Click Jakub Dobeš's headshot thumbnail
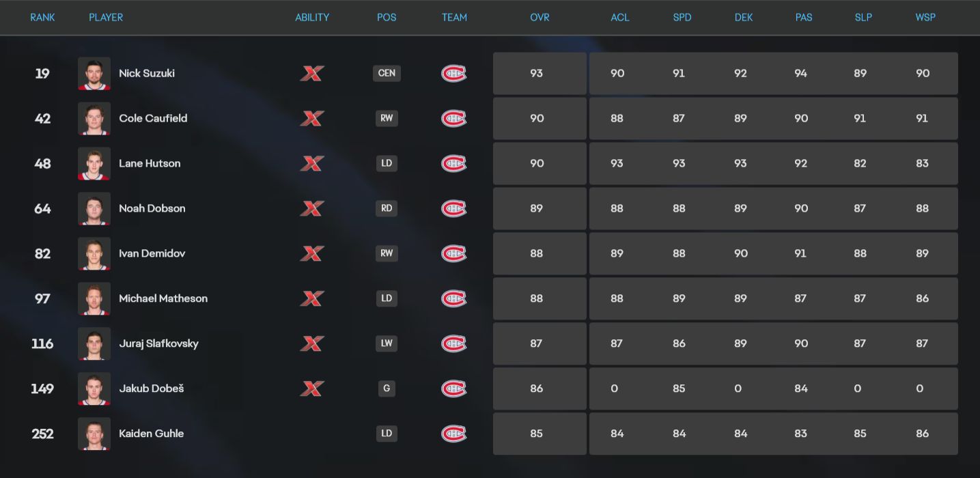Image resolution: width=980 pixels, height=478 pixels. click(94, 389)
